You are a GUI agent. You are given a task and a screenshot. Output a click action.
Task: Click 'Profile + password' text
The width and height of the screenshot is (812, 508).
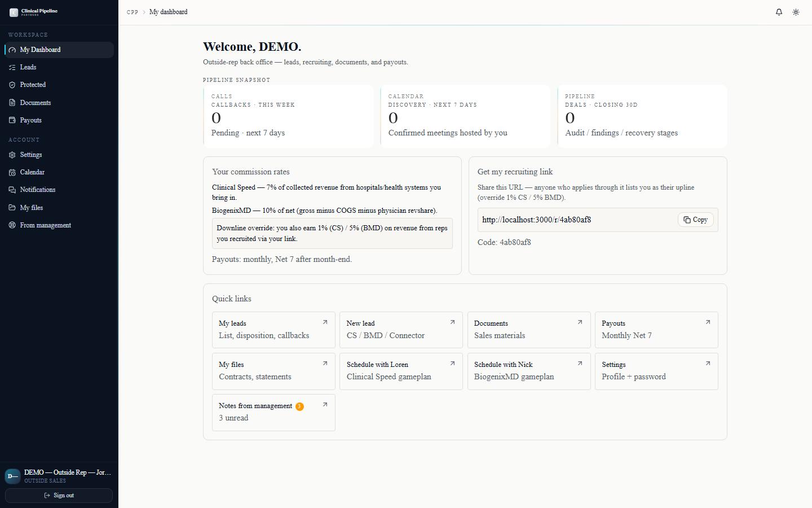click(634, 376)
